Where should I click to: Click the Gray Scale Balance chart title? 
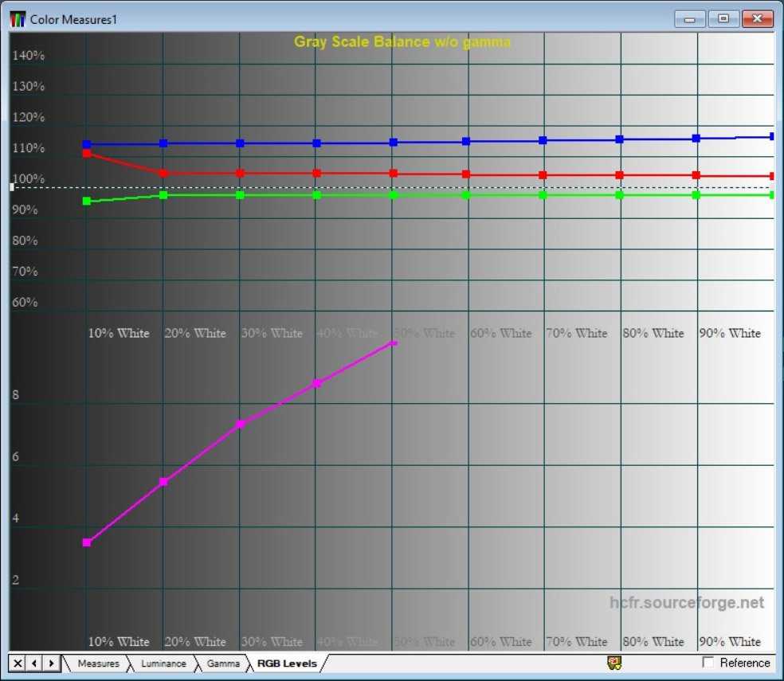(402, 41)
